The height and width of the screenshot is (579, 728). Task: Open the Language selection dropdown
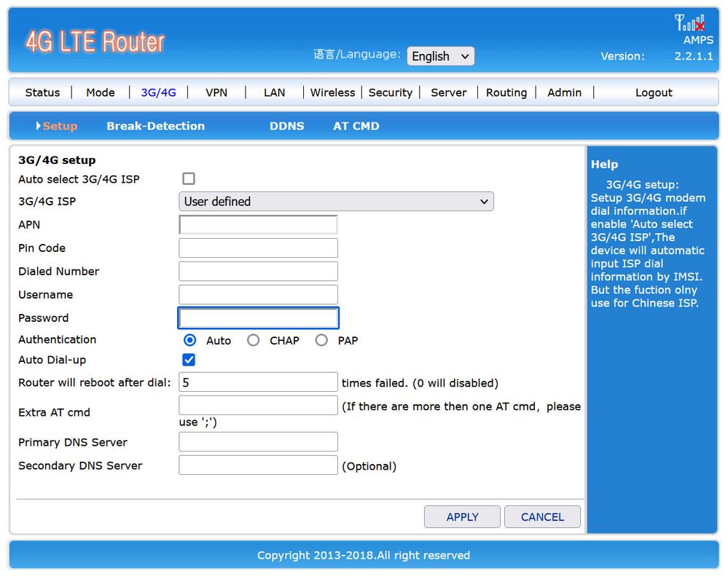pyautogui.click(x=440, y=55)
